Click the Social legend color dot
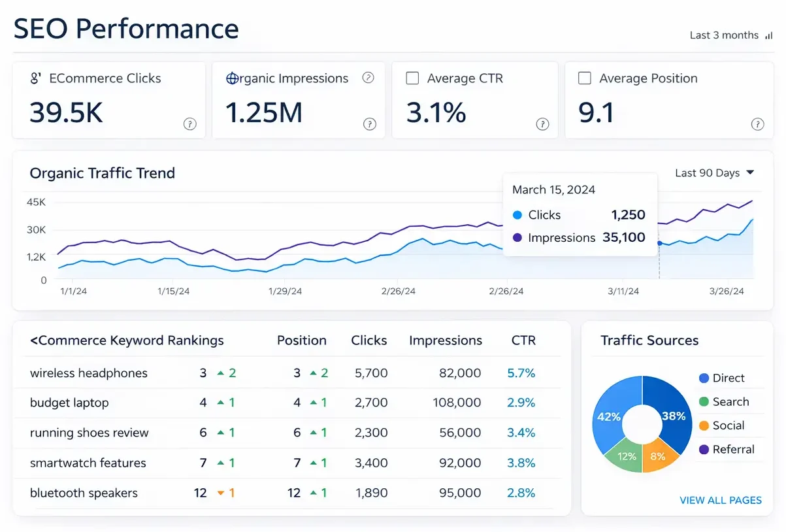The width and height of the screenshot is (786, 532). coord(704,425)
